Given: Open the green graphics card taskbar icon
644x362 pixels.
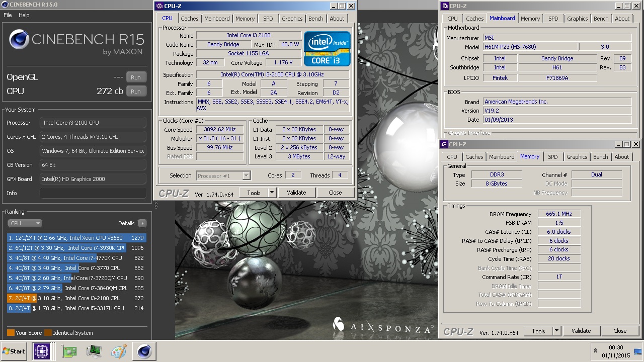Looking at the screenshot, I should pos(69,351).
